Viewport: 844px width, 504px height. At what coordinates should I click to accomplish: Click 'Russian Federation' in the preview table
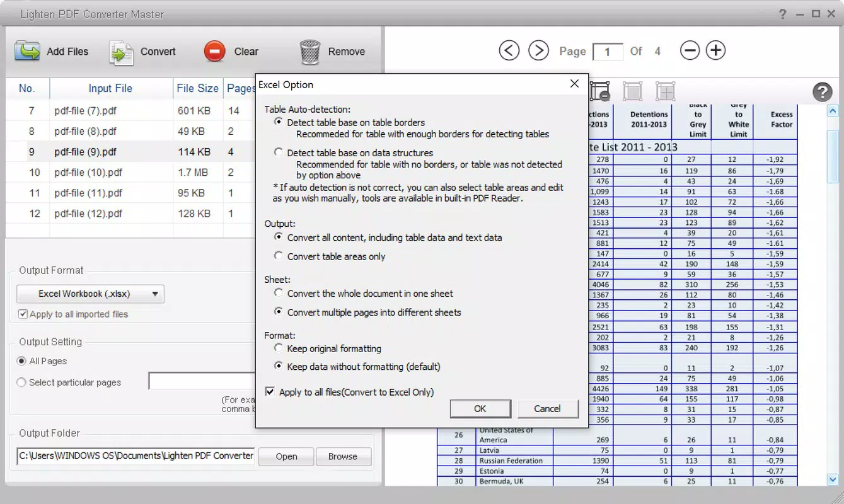[x=511, y=461]
